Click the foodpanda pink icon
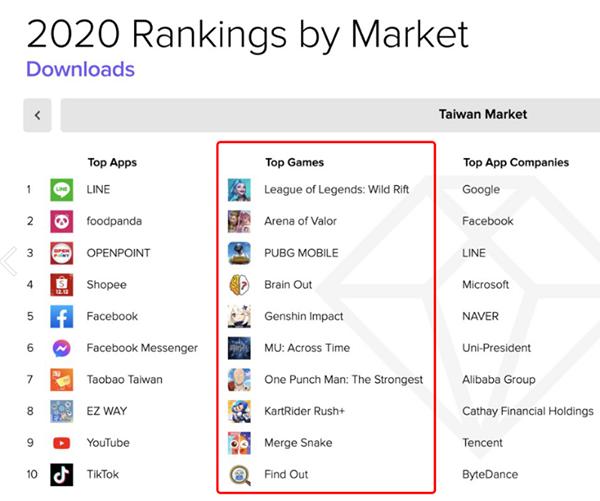The height and width of the screenshot is (501, 600). [62, 221]
